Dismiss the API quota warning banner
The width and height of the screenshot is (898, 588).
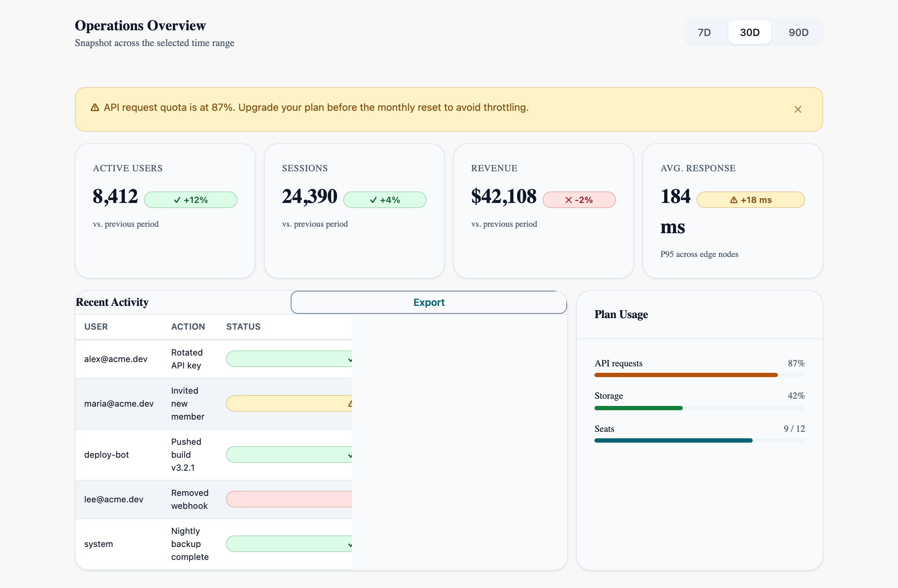tap(798, 109)
